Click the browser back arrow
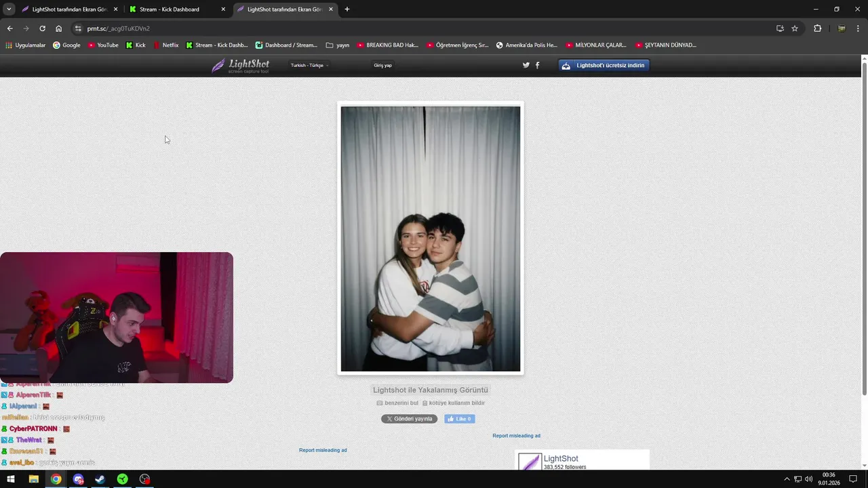This screenshot has height=488, width=868. [9, 28]
